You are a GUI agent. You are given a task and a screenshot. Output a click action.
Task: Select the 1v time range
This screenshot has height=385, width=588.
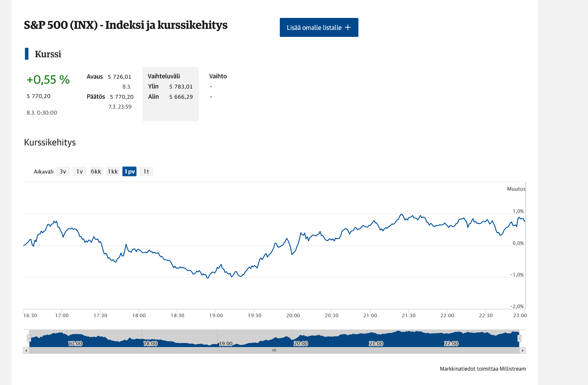click(80, 171)
